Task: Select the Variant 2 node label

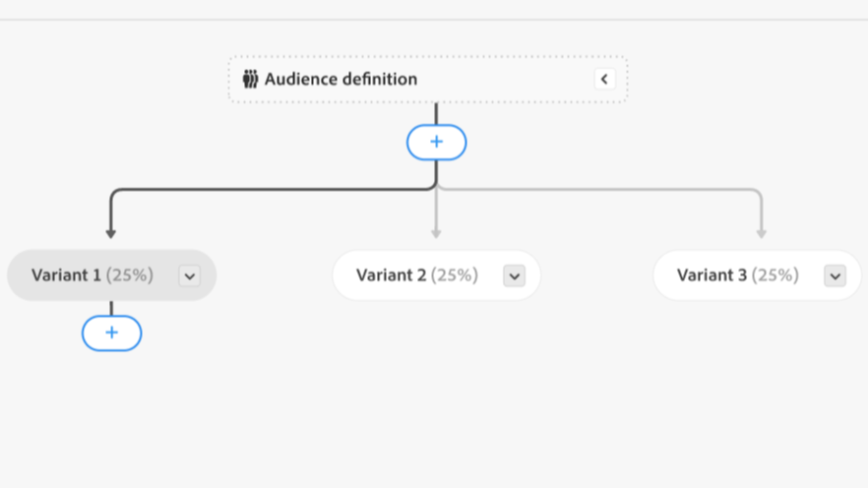Action: 391,275
